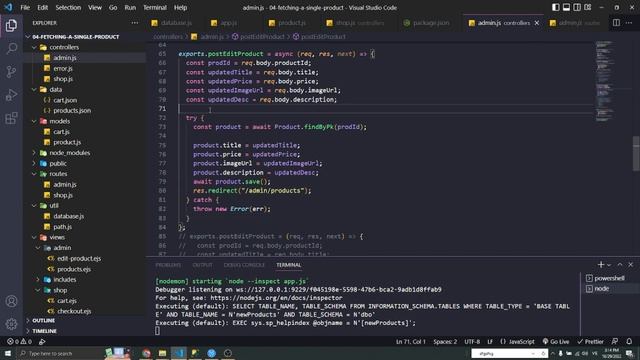
Task: Click the taskbar search box
Action: coord(59,353)
